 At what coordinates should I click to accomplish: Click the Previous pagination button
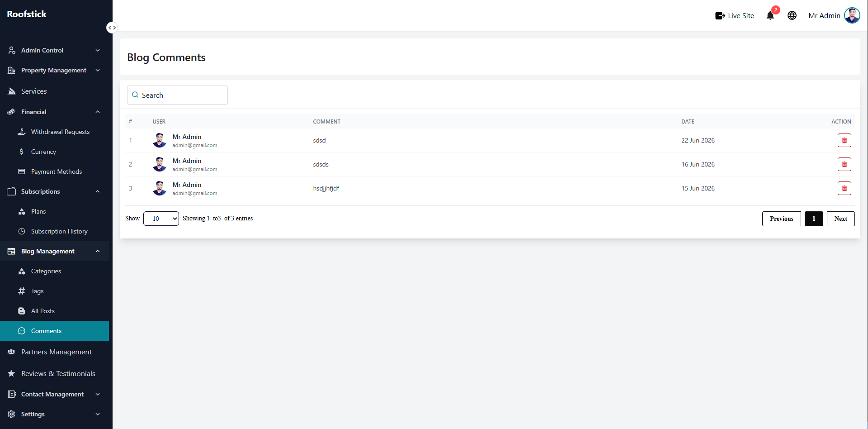(x=781, y=219)
